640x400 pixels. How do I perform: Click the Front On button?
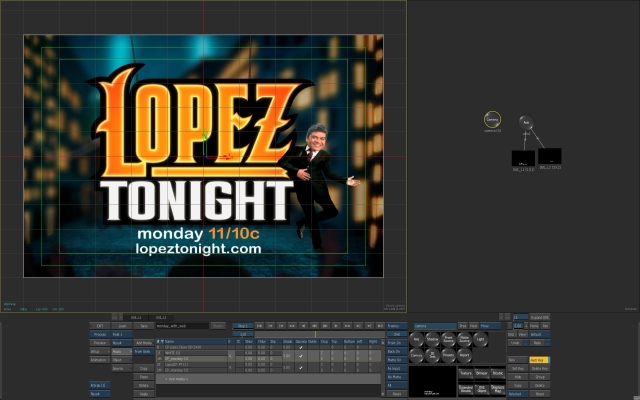point(397,343)
